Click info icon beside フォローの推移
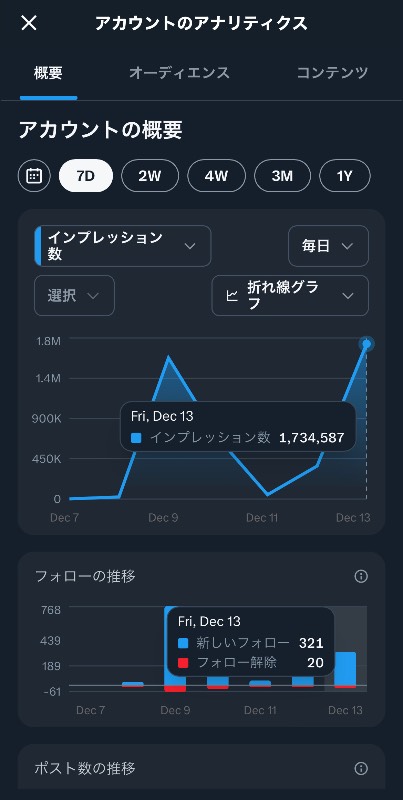403x800 pixels. 361,577
